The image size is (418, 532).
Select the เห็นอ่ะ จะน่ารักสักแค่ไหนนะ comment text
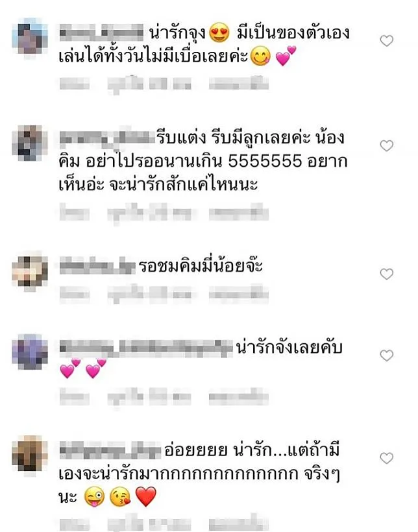coord(158,184)
